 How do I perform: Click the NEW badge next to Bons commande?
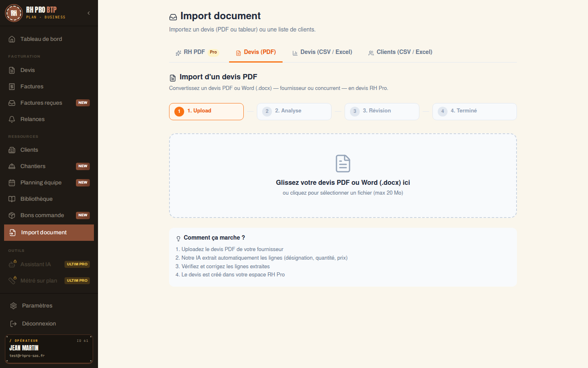point(83,215)
